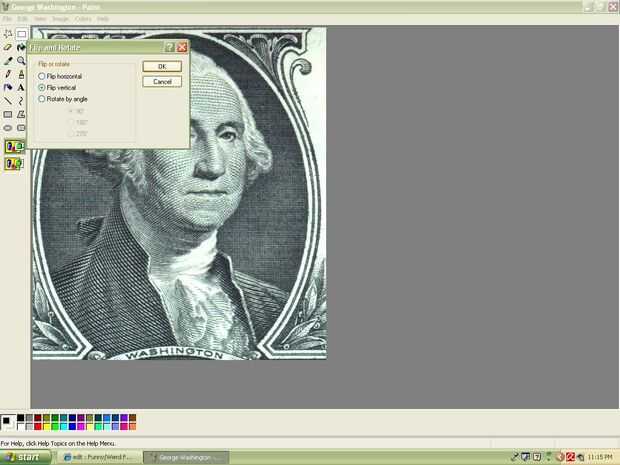Pick the white palette swatch

click(21, 427)
